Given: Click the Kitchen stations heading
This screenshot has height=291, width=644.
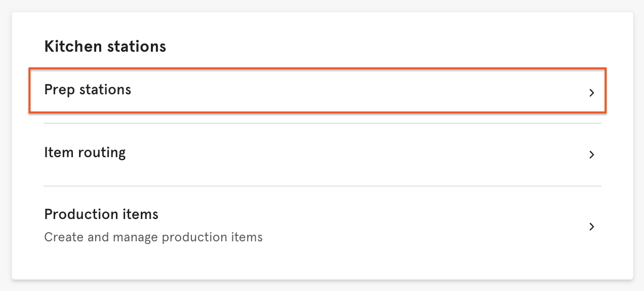Looking at the screenshot, I should coord(105,47).
